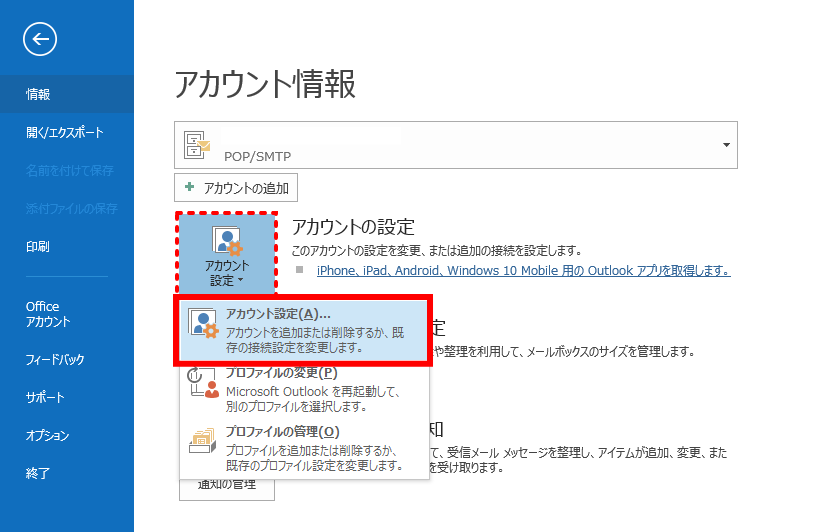Expand the アカウント設定 dropdown button
813x532 pixels.
tap(227, 255)
